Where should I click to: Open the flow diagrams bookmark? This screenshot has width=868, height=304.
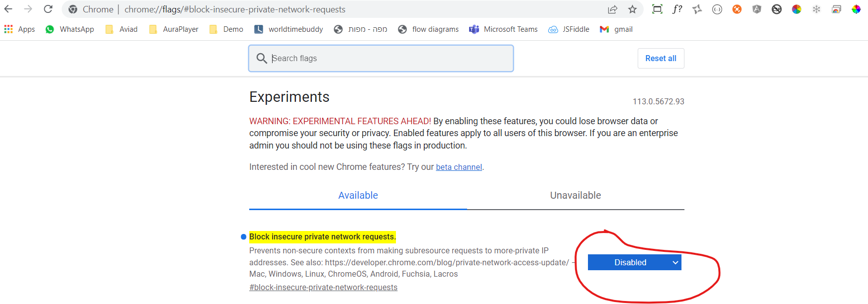click(428, 29)
